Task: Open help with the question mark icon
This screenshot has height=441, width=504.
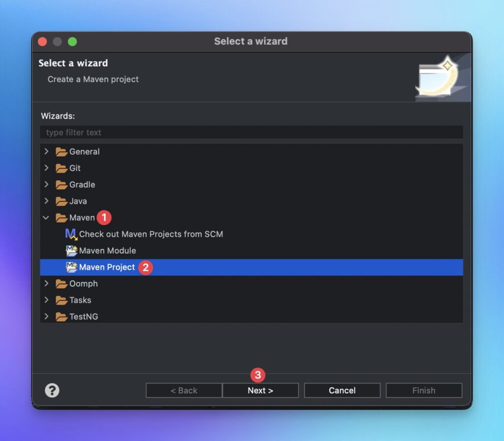Action: pyautogui.click(x=52, y=390)
